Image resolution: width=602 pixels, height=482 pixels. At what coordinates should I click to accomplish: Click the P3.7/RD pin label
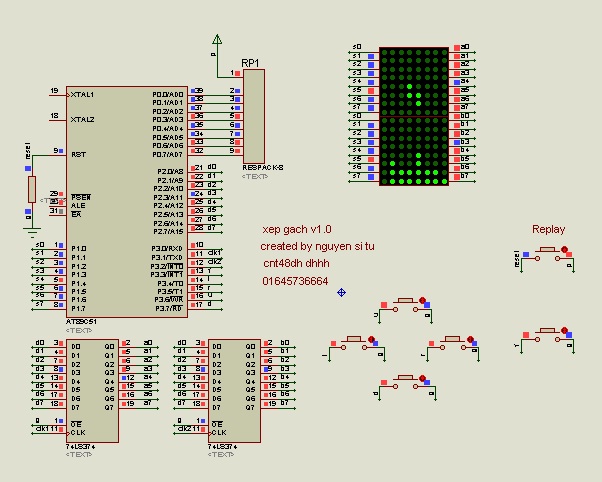point(169,308)
